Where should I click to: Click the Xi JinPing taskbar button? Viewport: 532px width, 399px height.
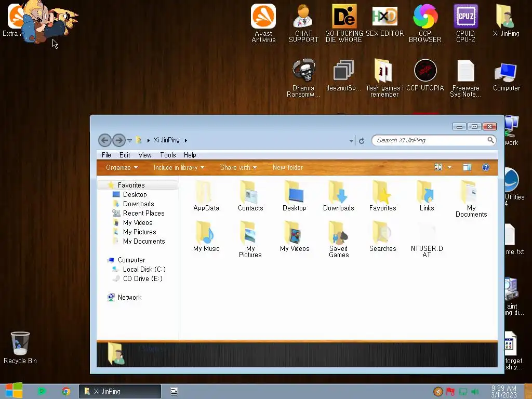point(120,391)
